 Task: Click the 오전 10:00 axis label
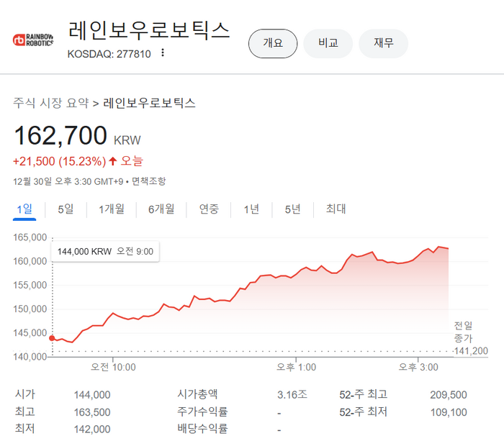pos(113,367)
